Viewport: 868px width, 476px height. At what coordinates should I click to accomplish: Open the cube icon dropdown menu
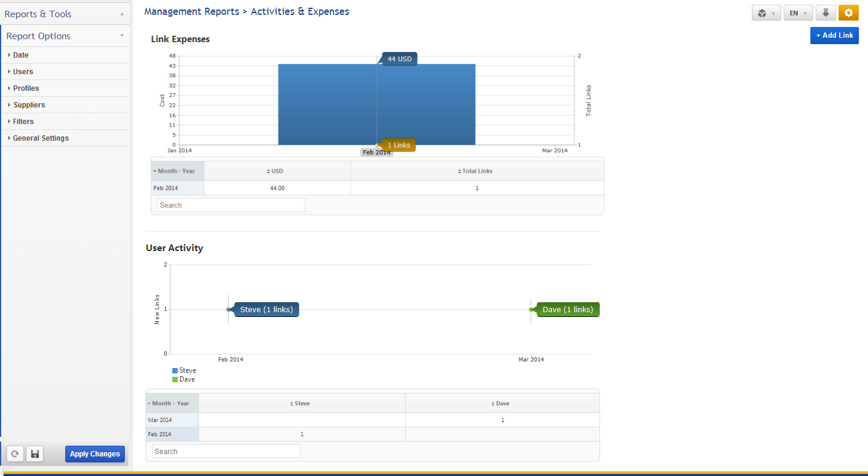pos(766,13)
